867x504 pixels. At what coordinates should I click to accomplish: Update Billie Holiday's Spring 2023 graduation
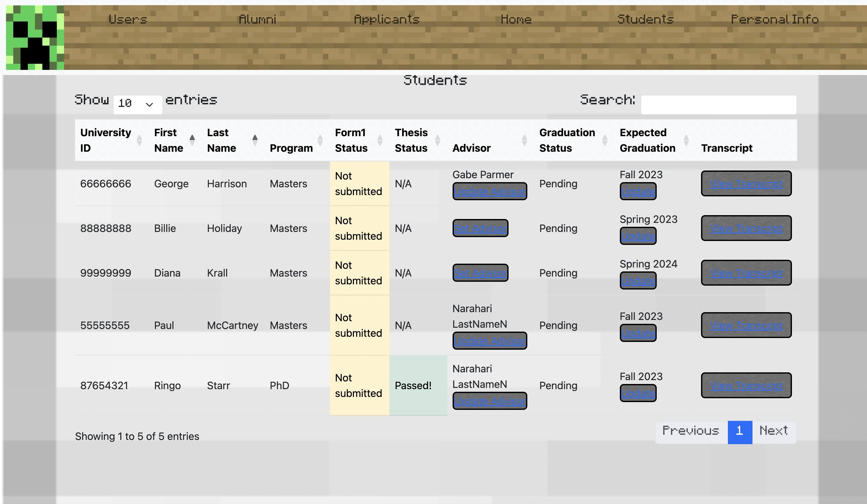tap(638, 236)
